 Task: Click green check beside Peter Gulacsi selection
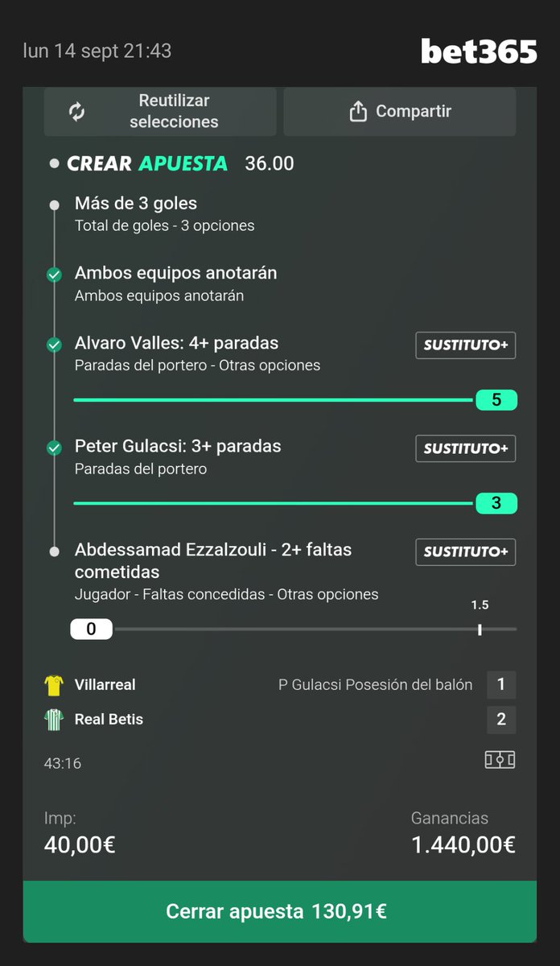[54, 448]
